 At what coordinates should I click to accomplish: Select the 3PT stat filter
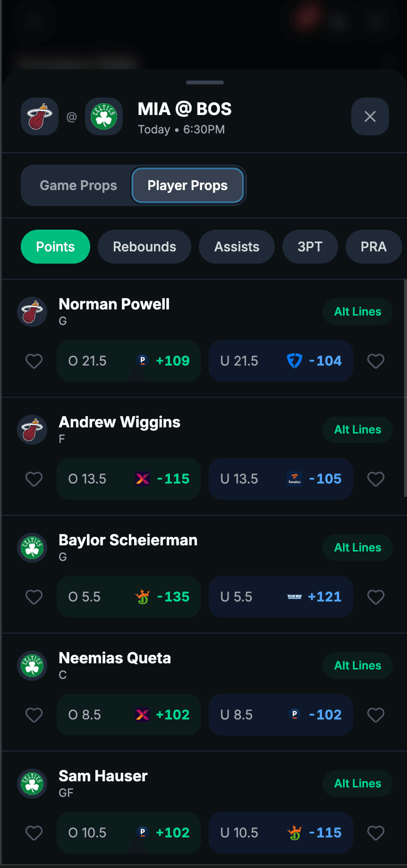coord(310,247)
